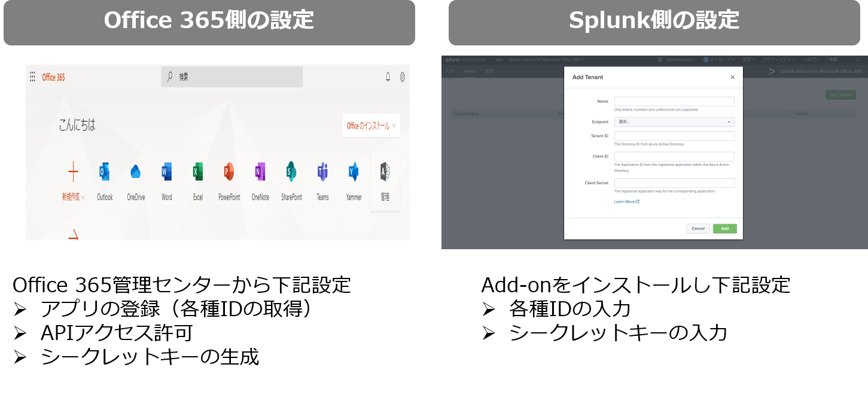Click the background Add Tenant button

[x=840, y=94]
